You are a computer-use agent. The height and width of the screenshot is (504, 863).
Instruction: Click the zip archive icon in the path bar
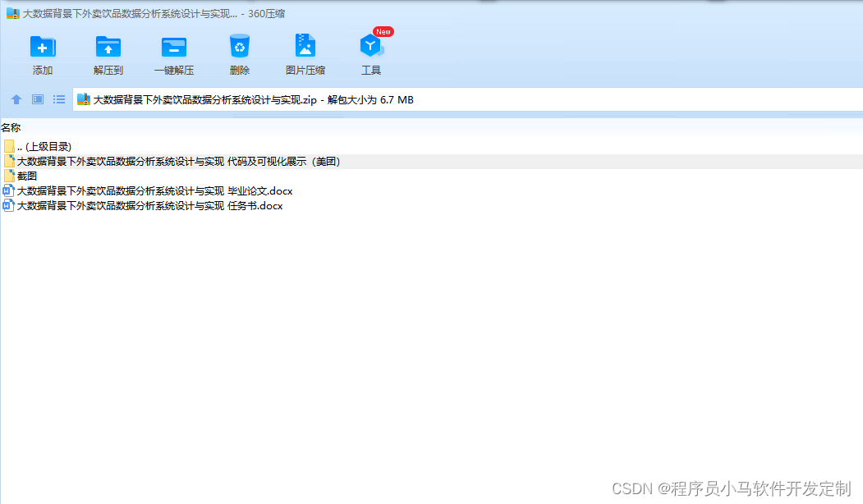tap(83, 99)
